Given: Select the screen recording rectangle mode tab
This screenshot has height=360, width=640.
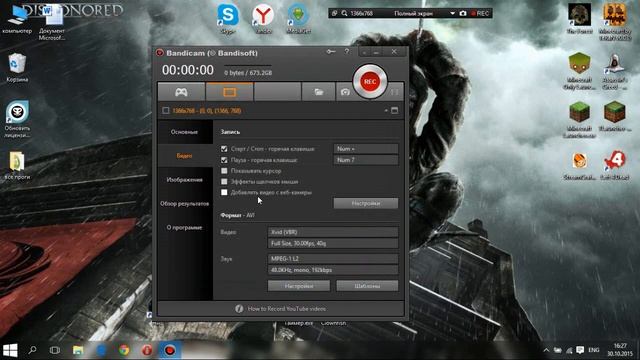Looking at the screenshot, I should tap(229, 92).
